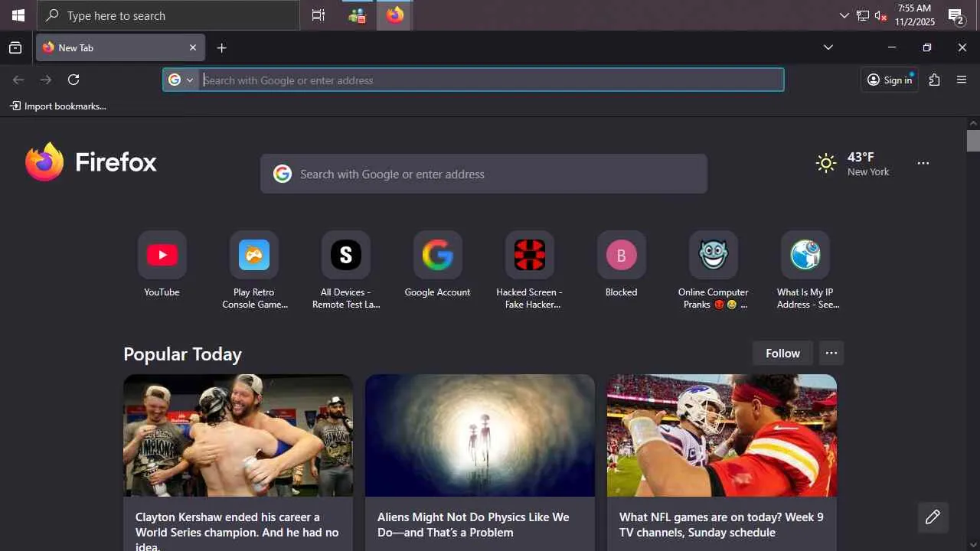Reload the current page

[73, 80]
